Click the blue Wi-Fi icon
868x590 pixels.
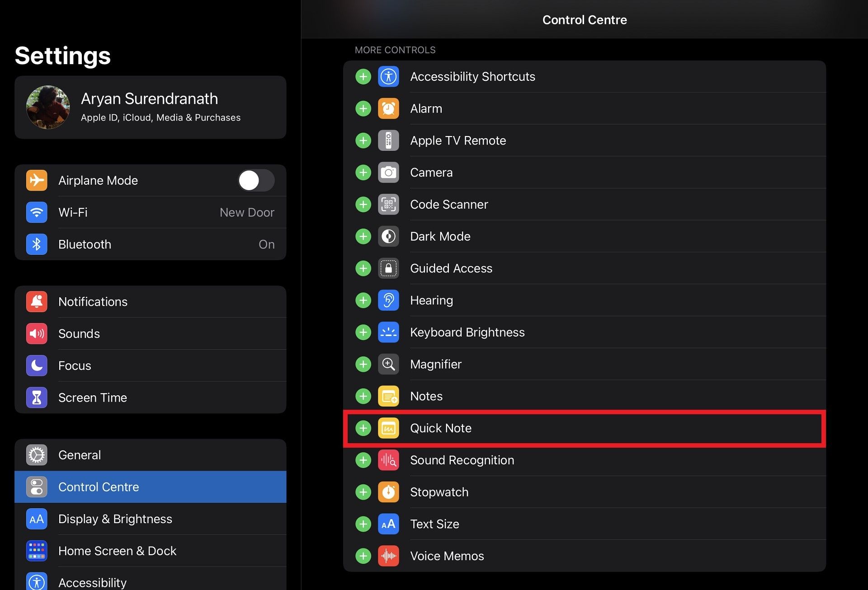click(x=37, y=212)
